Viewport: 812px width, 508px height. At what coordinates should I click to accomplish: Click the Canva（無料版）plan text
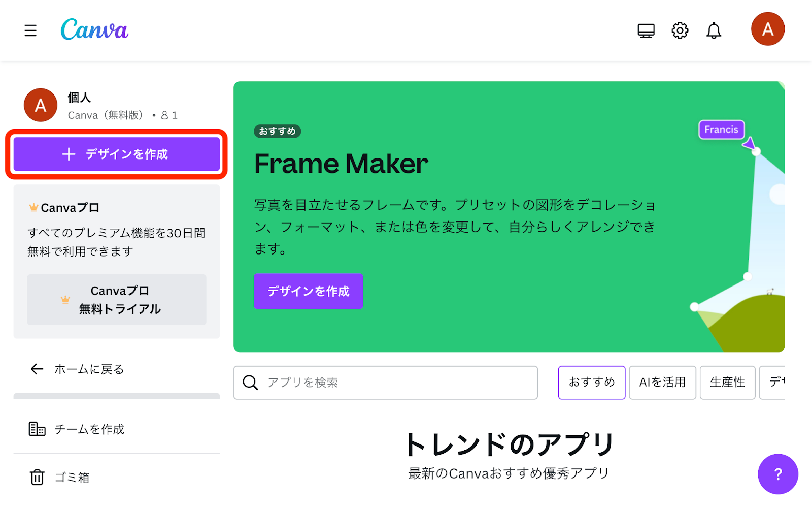point(107,115)
